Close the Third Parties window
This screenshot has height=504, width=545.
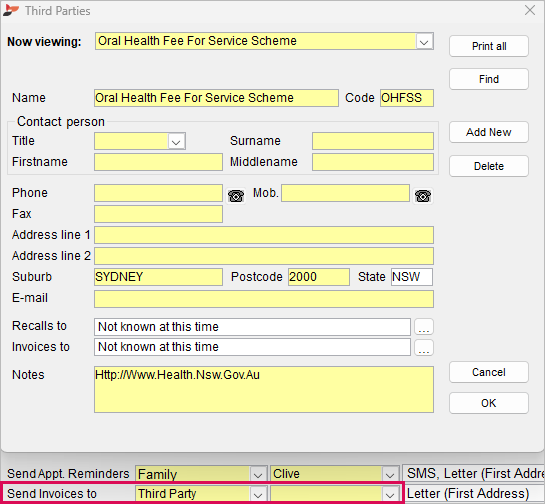click(x=530, y=10)
